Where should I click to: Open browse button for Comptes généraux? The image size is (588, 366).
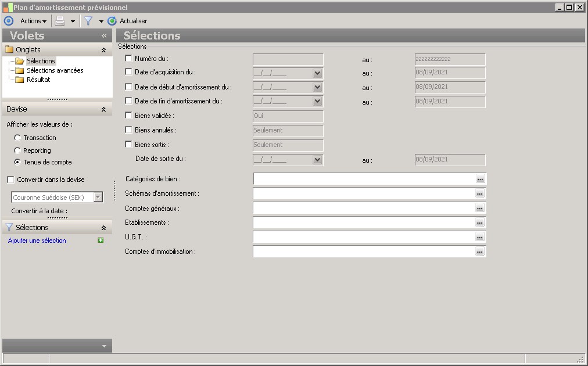tap(480, 208)
